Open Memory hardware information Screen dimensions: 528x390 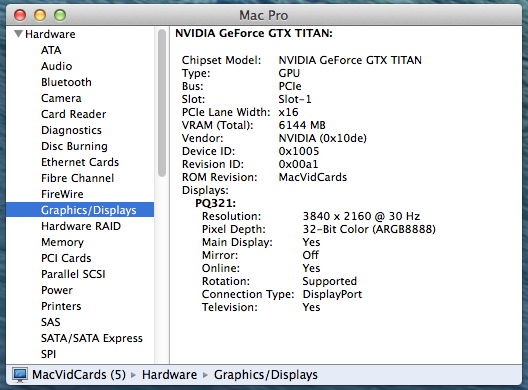click(62, 242)
